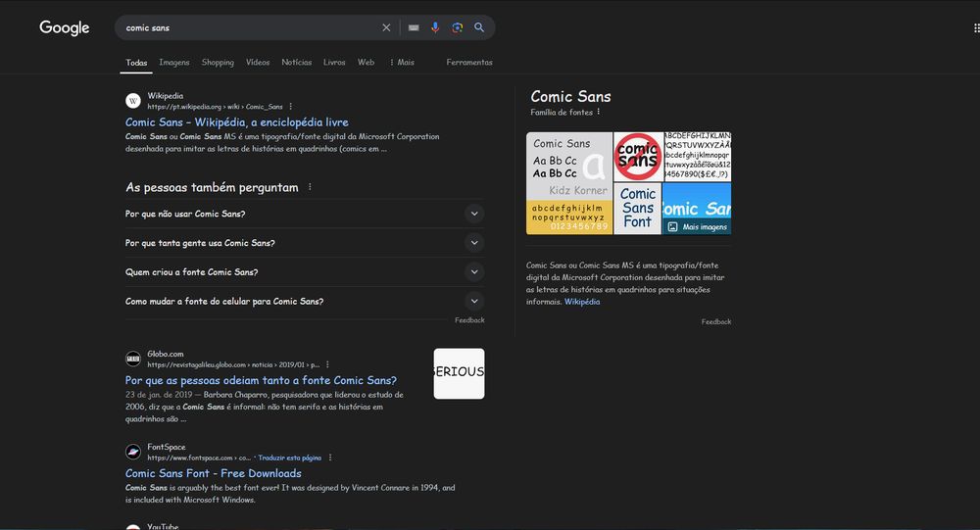Open options next to 'Família de fontes'

click(598, 112)
